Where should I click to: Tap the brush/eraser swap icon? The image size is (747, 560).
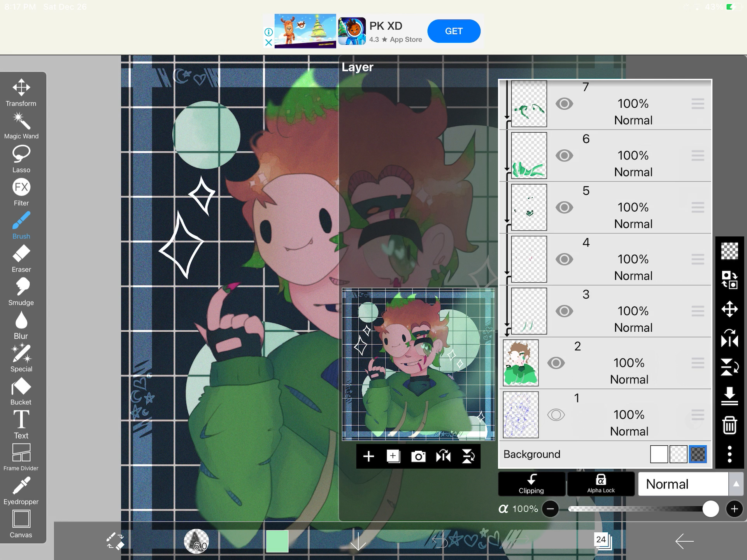coord(115,541)
